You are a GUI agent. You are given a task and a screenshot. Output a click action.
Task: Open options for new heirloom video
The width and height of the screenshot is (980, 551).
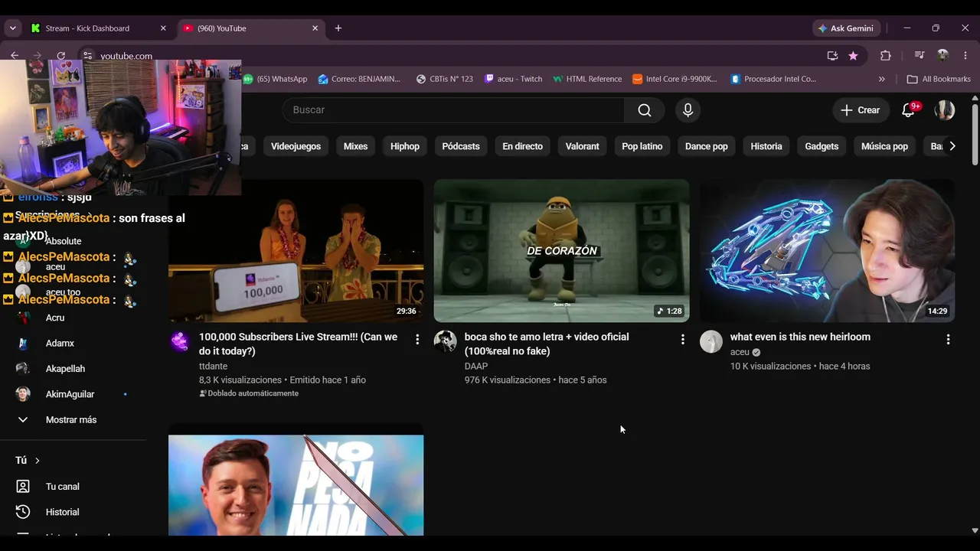click(x=948, y=339)
